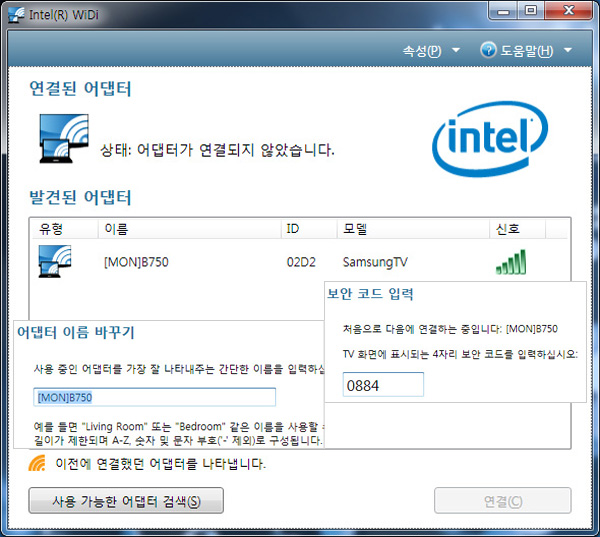Open the 속성(P) properties menu
600x537 pixels.
(x=422, y=51)
